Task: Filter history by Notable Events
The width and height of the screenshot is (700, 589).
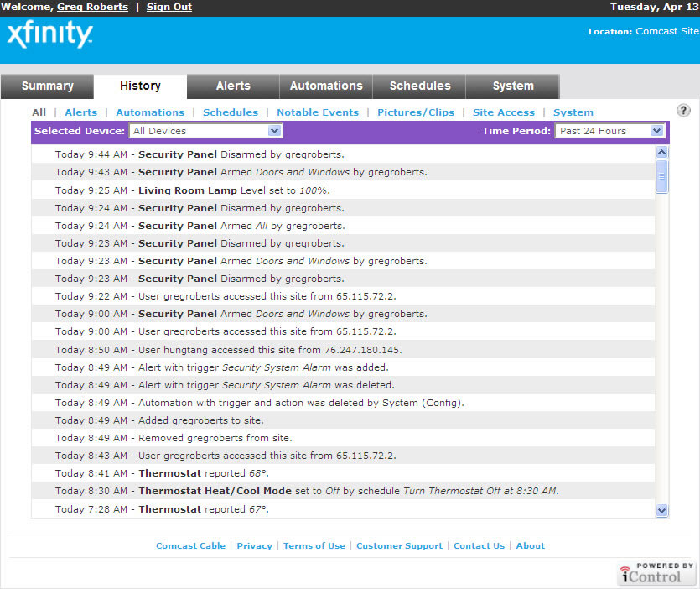Action: tap(318, 112)
